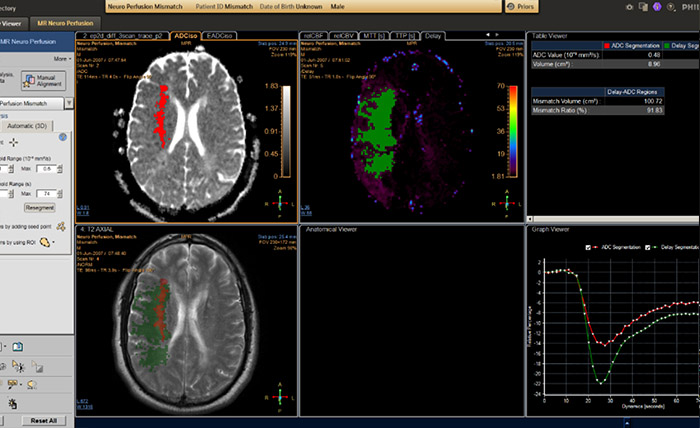The width and height of the screenshot is (700, 428).
Task: Click the Mismatch Volume value 100.72
Action: [x=653, y=101]
